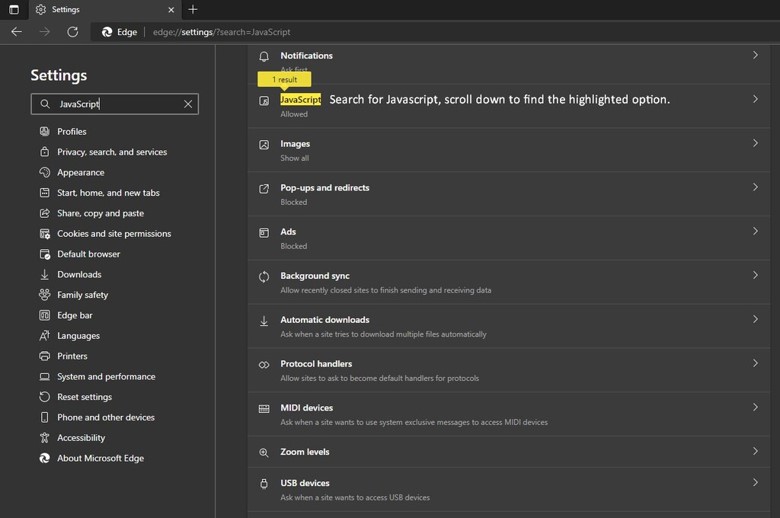Image resolution: width=780 pixels, height=518 pixels.
Task: Select System and performance settings
Action: pyautogui.click(x=105, y=377)
